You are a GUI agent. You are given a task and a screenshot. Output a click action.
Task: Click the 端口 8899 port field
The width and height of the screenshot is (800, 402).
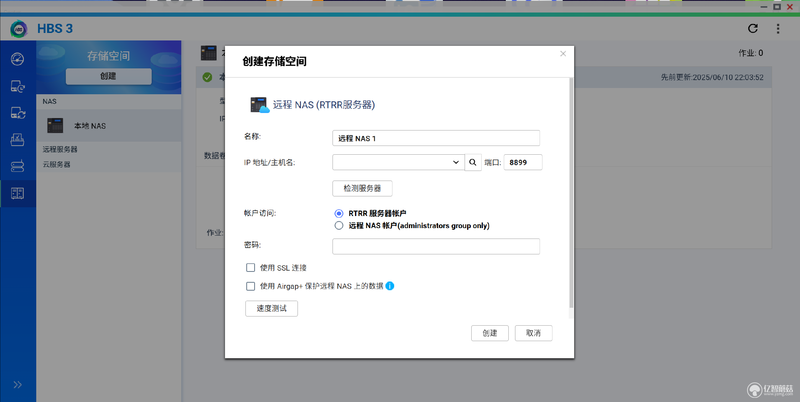pyautogui.click(x=523, y=163)
